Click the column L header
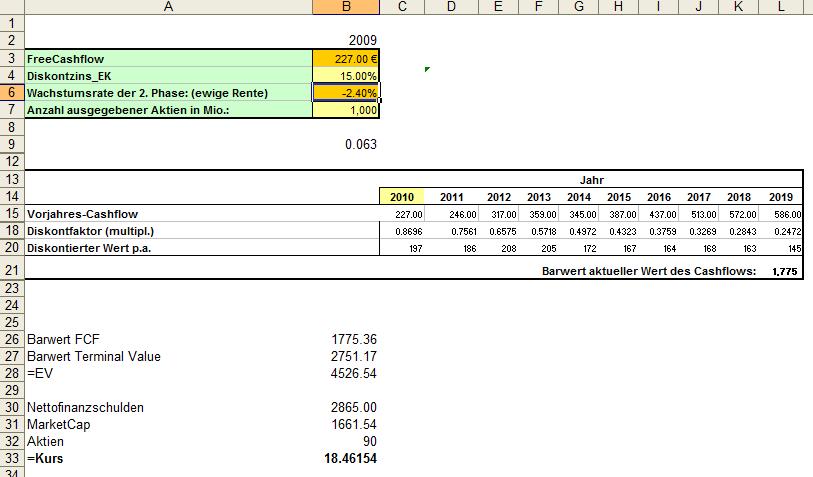The height and width of the screenshot is (477, 813). point(781,7)
